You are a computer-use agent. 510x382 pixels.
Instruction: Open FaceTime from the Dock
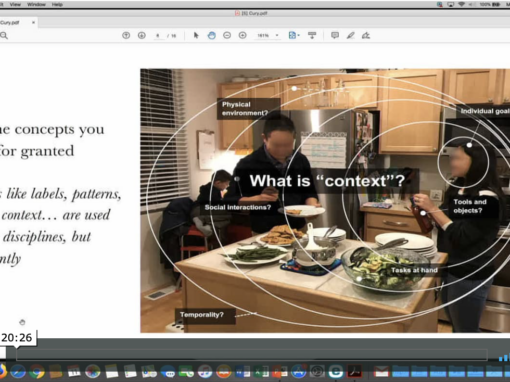click(187, 371)
